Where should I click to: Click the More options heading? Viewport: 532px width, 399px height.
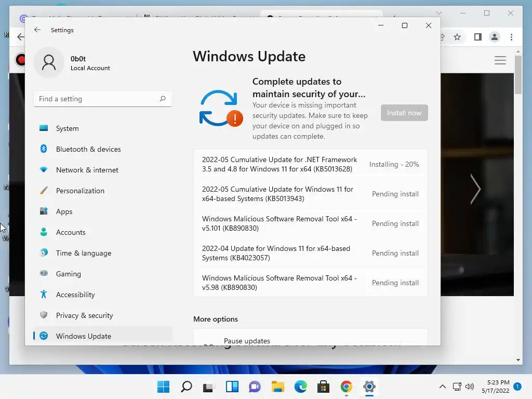[216, 319]
